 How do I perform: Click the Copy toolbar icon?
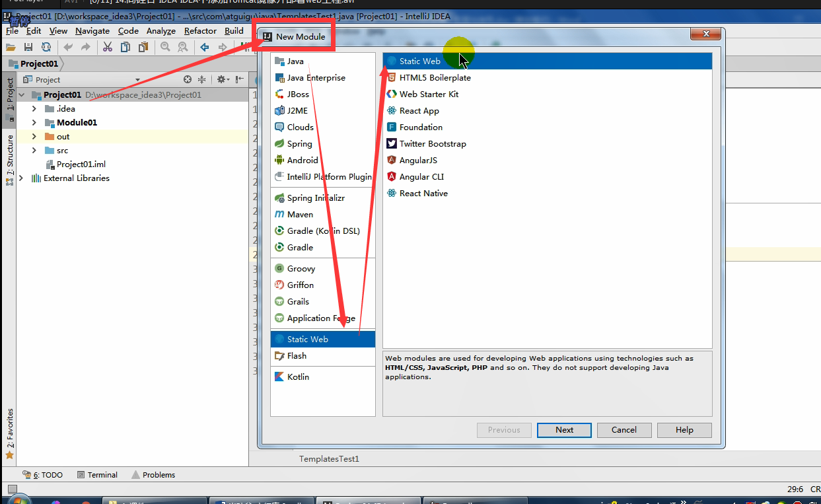[x=125, y=47]
